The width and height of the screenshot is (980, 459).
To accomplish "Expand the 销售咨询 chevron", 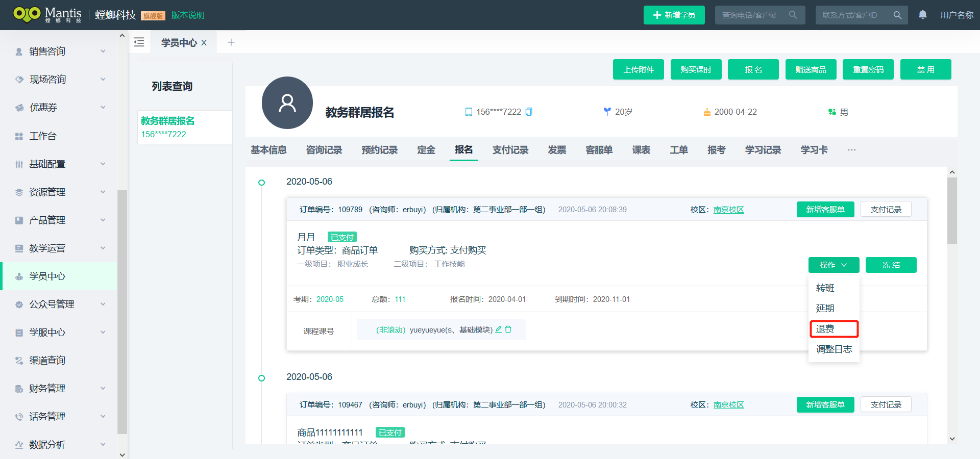I will click(103, 51).
